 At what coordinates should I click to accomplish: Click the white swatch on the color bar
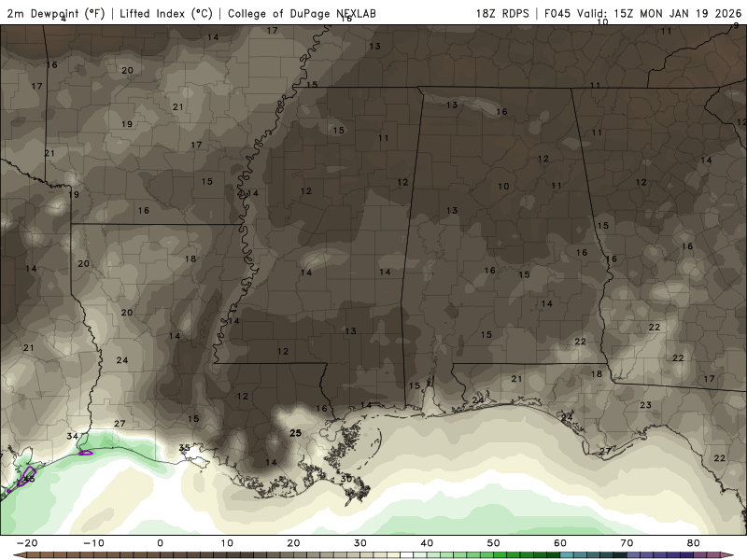tap(406, 554)
